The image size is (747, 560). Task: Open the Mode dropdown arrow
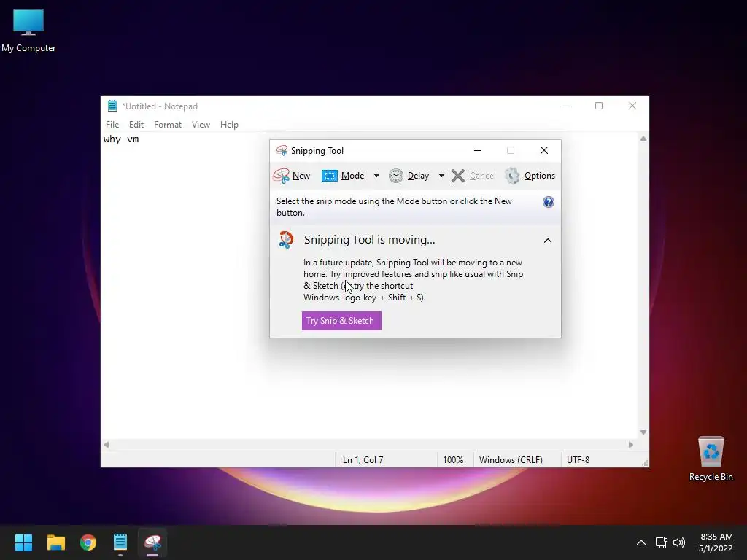pyautogui.click(x=376, y=176)
